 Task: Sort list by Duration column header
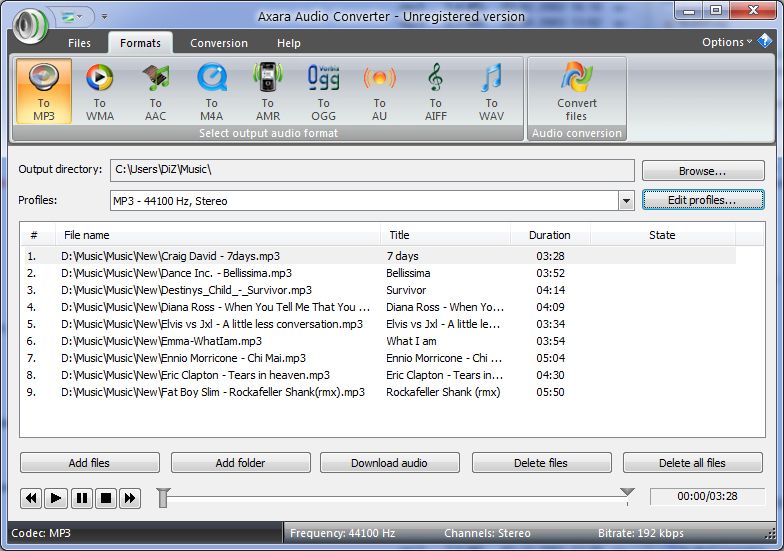(550, 235)
